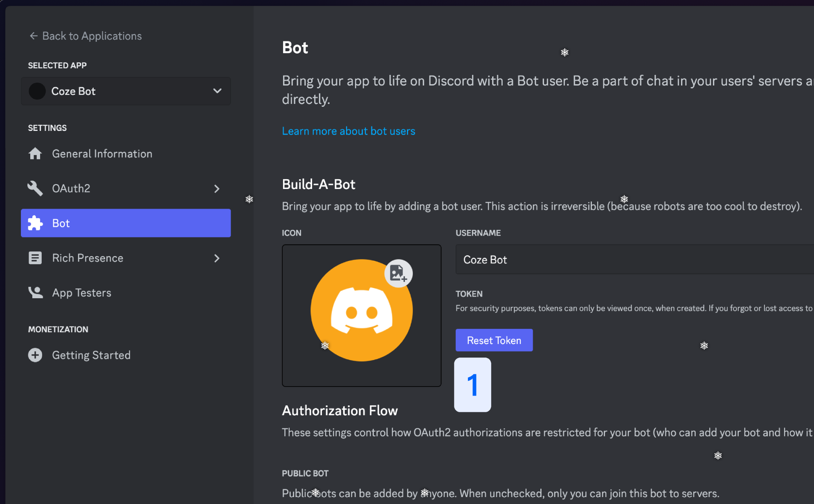Image resolution: width=814 pixels, height=504 pixels.
Task: Open the Learn more about bot users link
Action: (348, 131)
